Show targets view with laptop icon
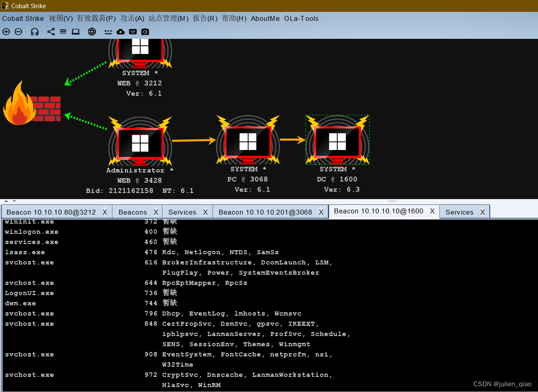 point(76,31)
